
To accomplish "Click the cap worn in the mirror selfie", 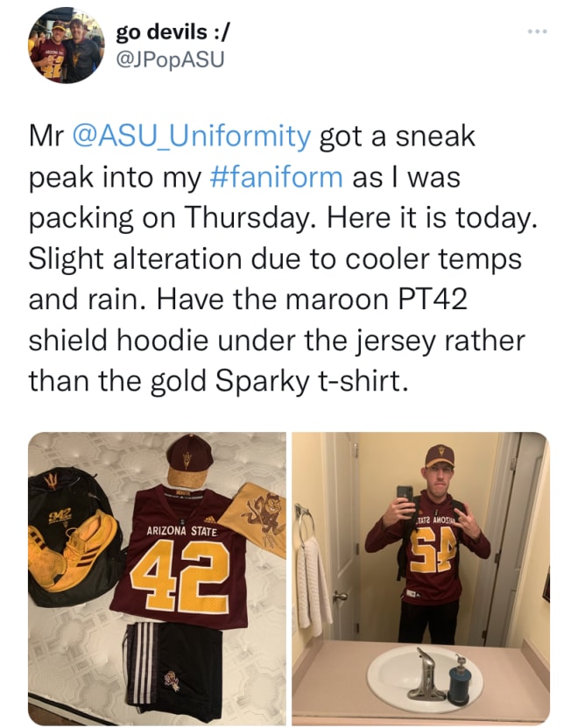I will click(x=439, y=456).
